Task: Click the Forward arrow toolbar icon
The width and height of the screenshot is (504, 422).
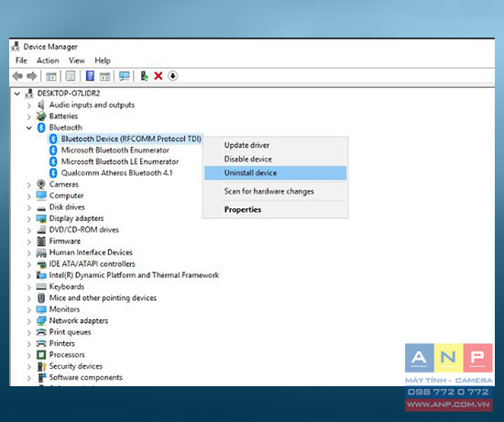Action: pyautogui.click(x=31, y=76)
